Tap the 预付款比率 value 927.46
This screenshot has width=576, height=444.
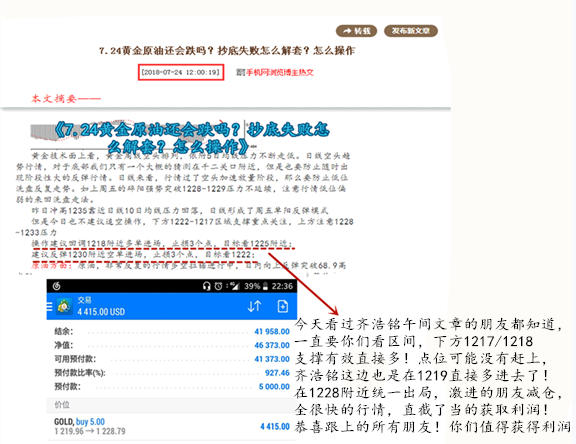(x=277, y=373)
